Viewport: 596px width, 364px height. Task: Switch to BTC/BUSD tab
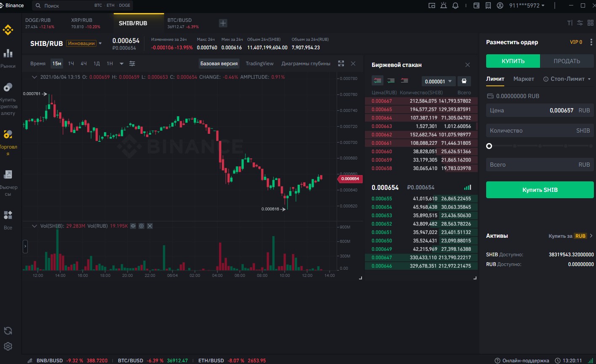(183, 23)
